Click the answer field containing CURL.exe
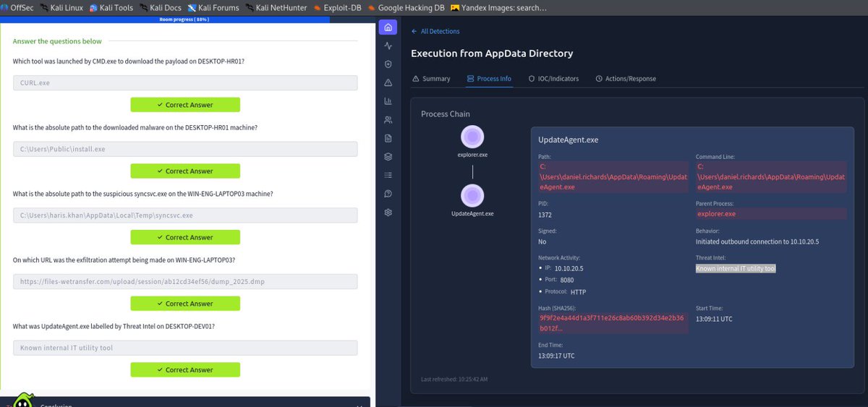Screen dimensions: 868x407 point(185,83)
